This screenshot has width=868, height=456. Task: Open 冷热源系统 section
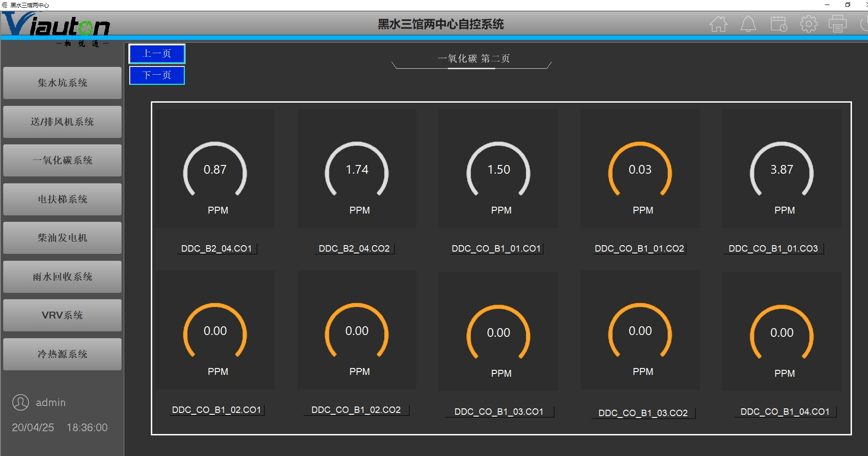click(62, 354)
